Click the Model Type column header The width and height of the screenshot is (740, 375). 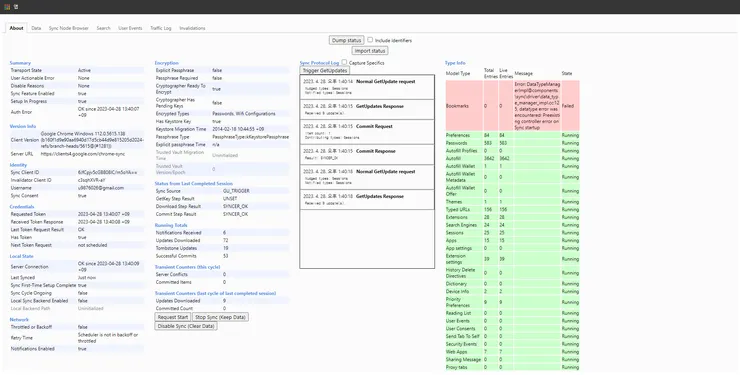[x=458, y=74]
